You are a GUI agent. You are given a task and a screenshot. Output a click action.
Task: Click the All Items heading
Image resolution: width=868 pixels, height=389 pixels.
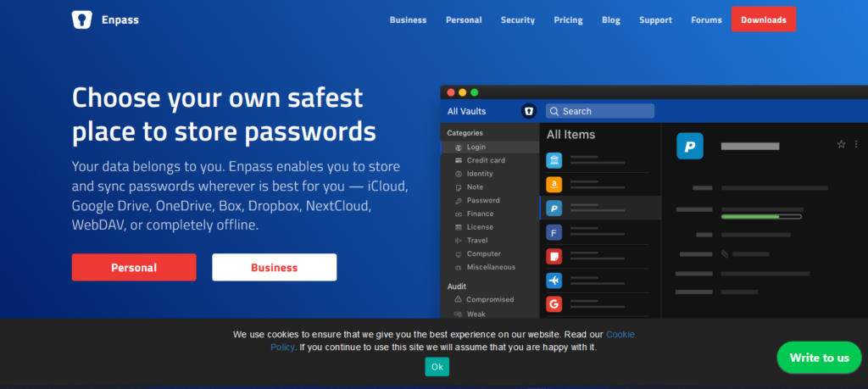click(570, 135)
